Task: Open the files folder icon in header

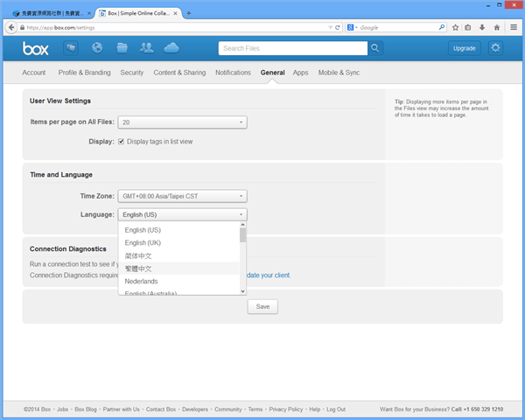Action: coord(122,47)
